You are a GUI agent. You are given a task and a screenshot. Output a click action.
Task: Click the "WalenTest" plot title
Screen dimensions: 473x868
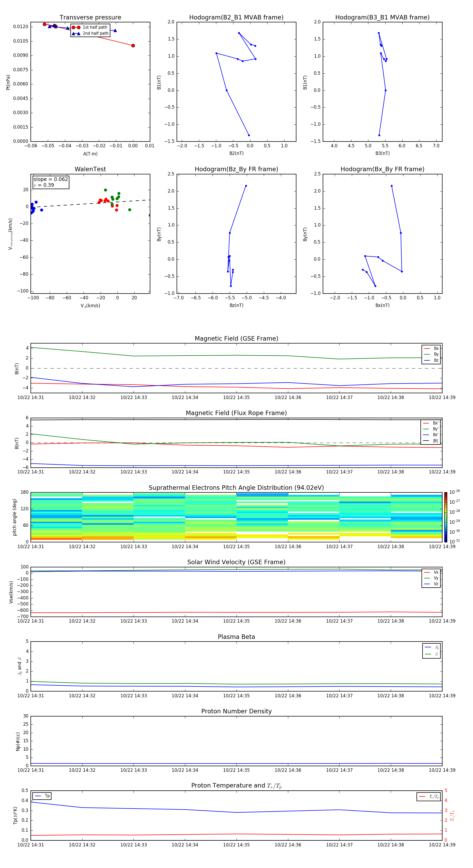click(x=90, y=169)
